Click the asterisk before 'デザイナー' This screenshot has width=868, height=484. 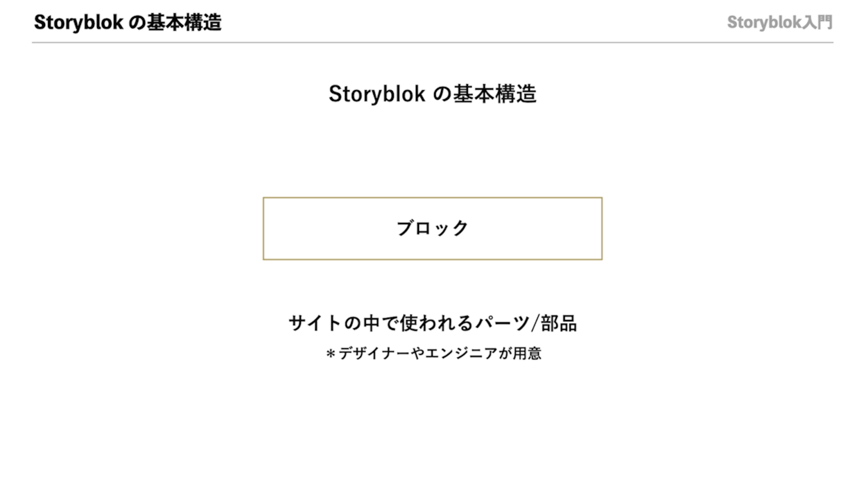point(331,354)
